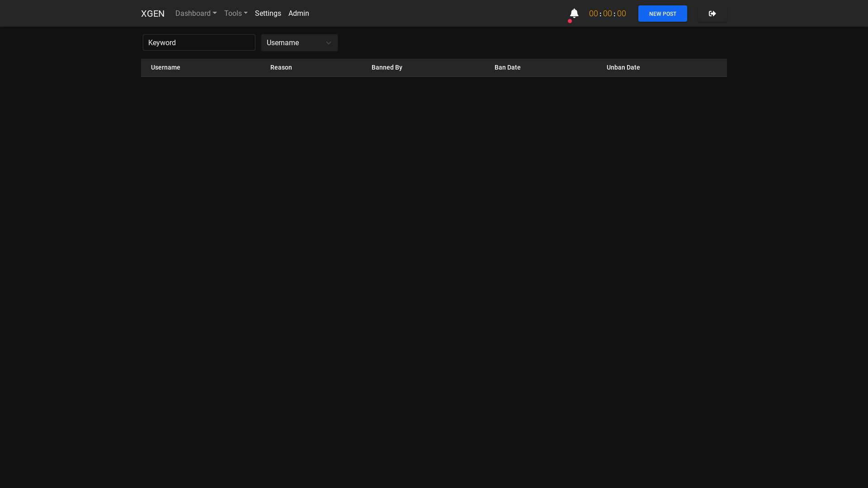Screen dimensions: 868x488
Task: Open the Settings page
Action: point(268,13)
